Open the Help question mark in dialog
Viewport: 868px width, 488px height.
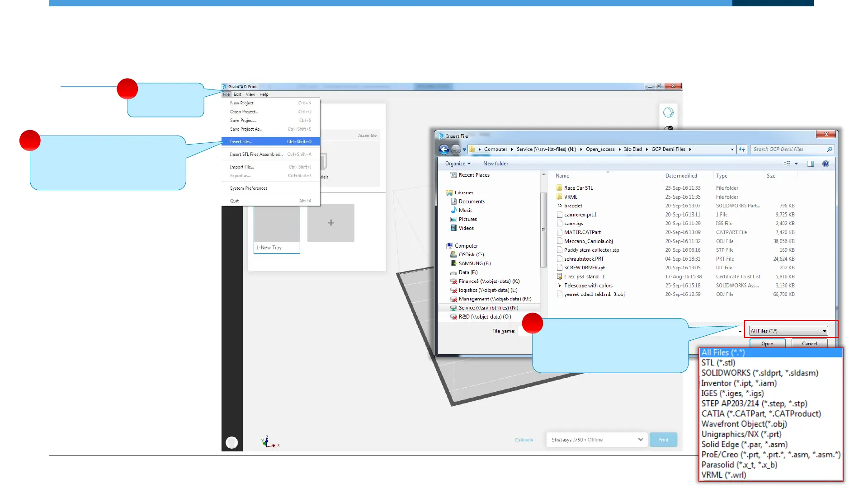click(826, 164)
